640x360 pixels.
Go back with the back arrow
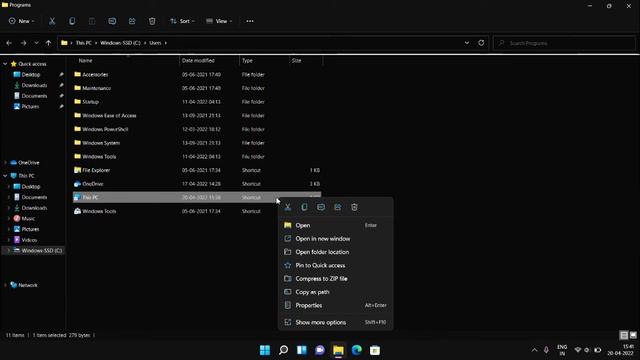(9, 43)
